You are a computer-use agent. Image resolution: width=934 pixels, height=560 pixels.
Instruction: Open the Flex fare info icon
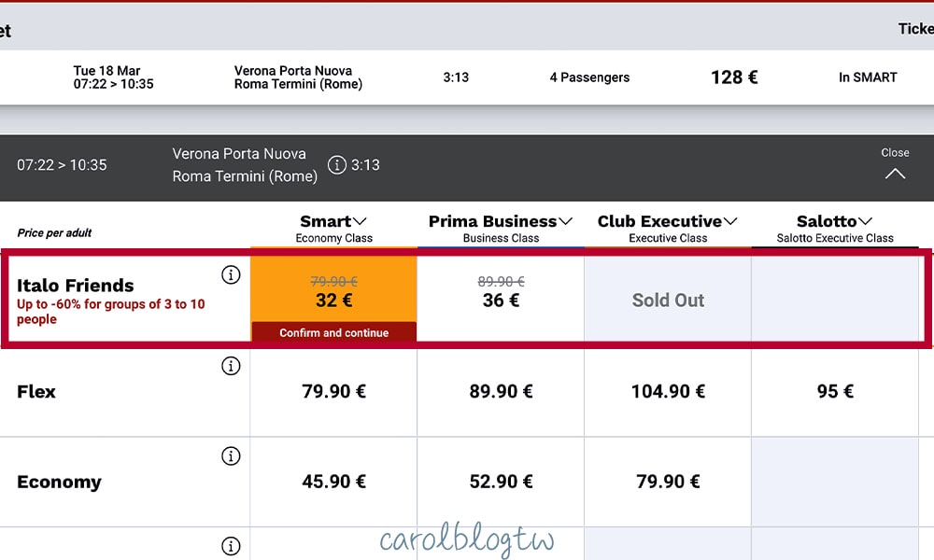click(231, 366)
